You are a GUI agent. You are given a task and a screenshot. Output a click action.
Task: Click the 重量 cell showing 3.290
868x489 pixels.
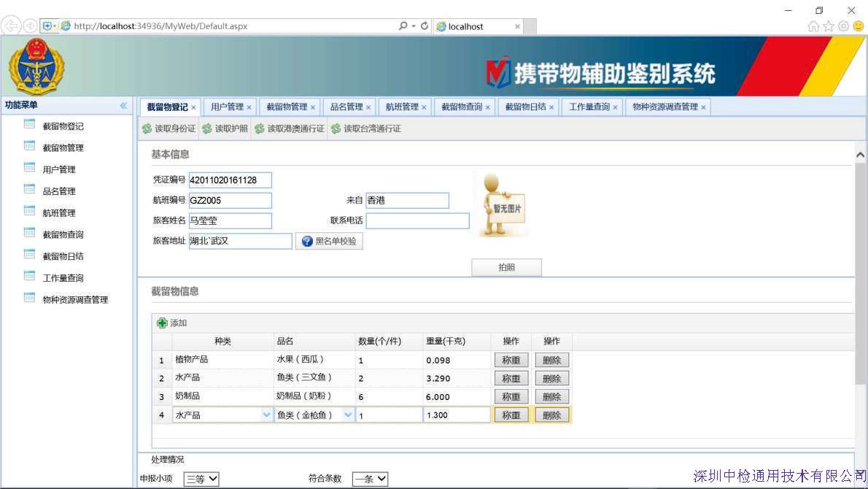click(457, 378)
